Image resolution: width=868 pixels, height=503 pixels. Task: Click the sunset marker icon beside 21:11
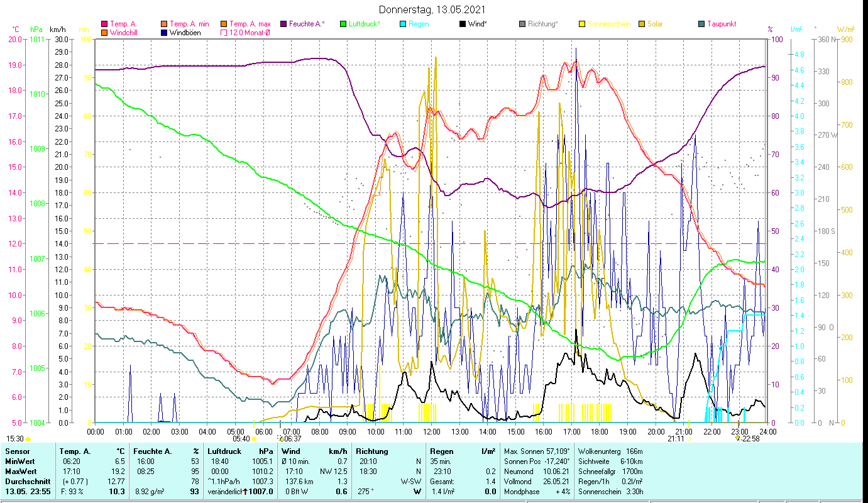click(x=689, y=439)
